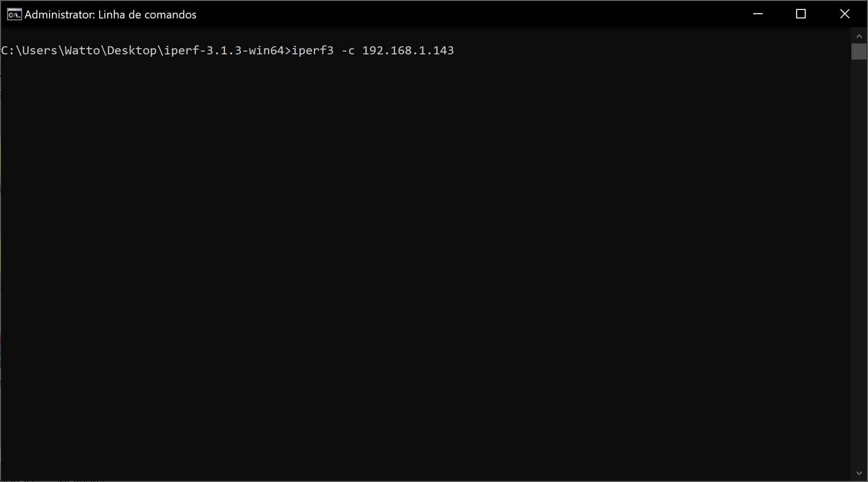This screenshot has height=482, width=868.
Task: Click 'Users' in the prompt path
Action: (39, 51)
